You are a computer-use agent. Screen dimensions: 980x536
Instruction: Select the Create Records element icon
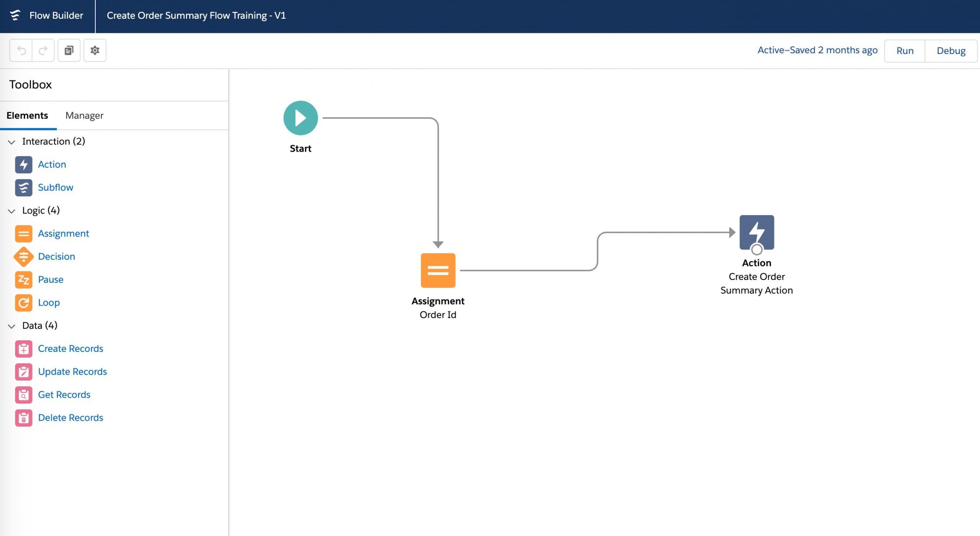coord(24,348)
